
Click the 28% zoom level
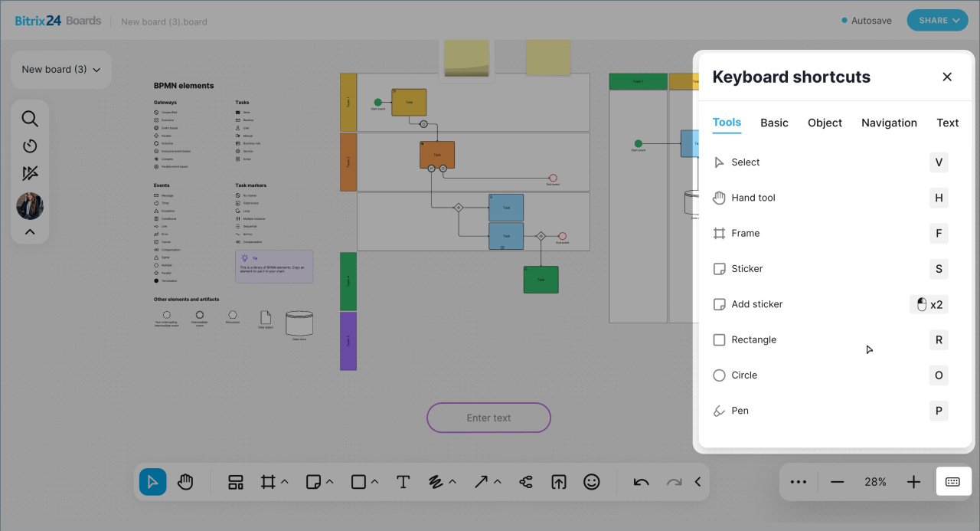pos(875,482)
